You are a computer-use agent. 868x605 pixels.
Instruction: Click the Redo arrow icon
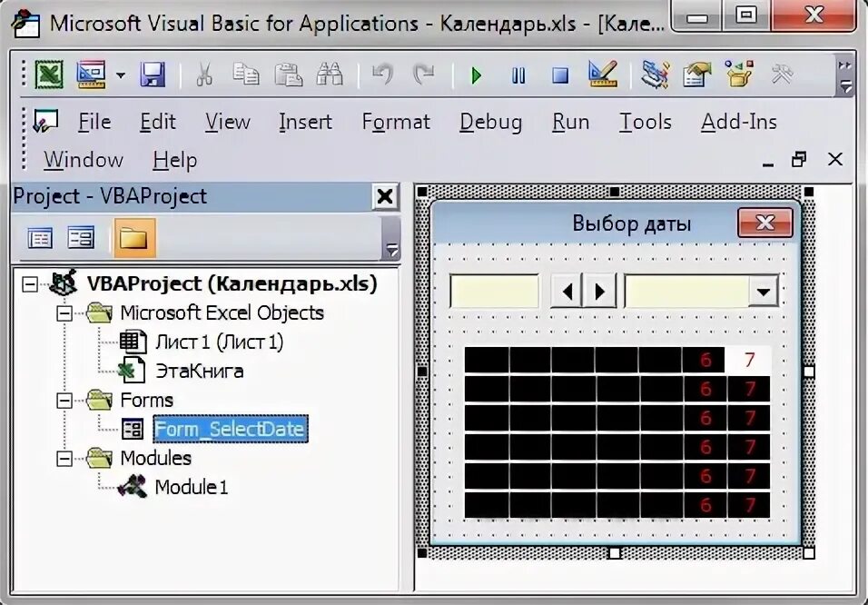424,74
